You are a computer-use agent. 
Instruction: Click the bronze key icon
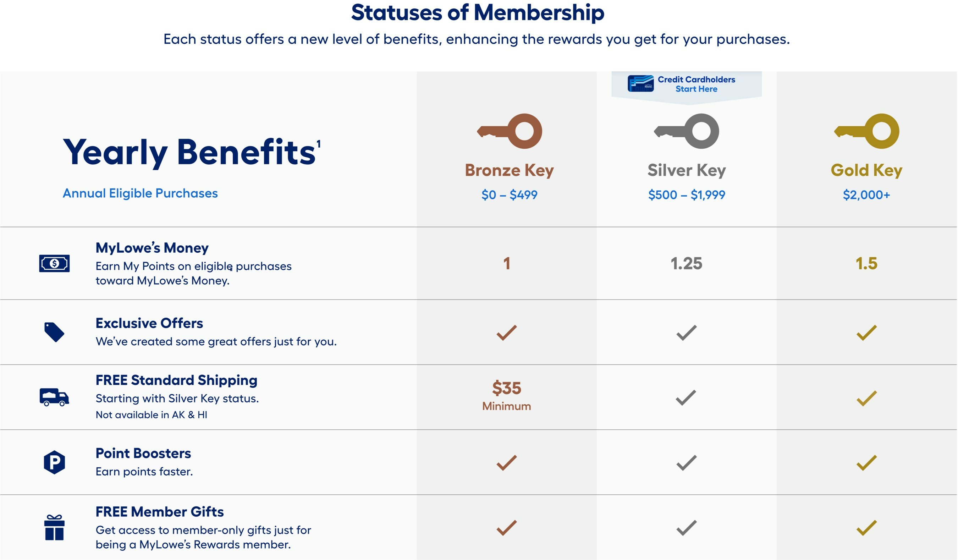point(510,131)
